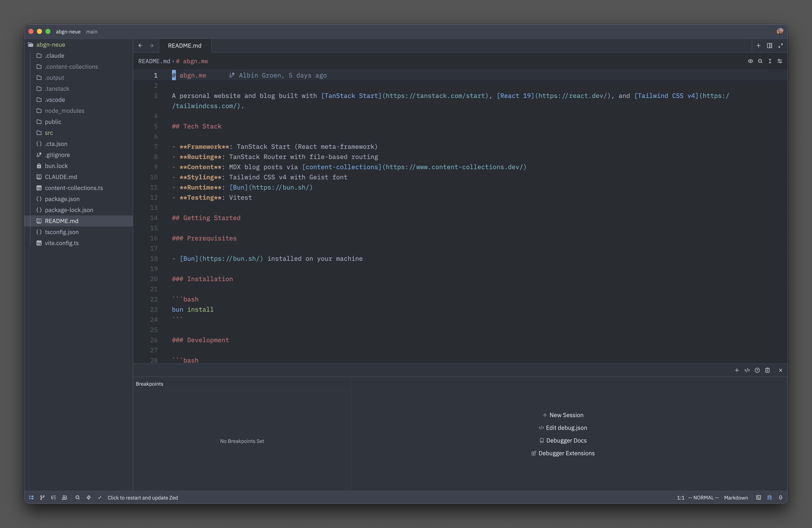Image resolution: width=812 pixels, height=528 pixels.
Task: Click the project search magnifier in status bar
Action: (77, 498)
